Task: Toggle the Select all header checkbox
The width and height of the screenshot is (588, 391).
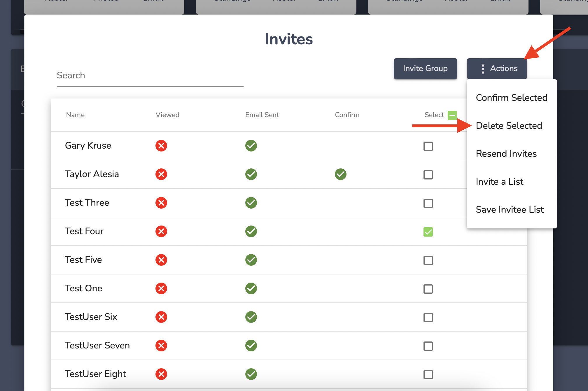Action: pyautogui.click(x=452, y=115)
